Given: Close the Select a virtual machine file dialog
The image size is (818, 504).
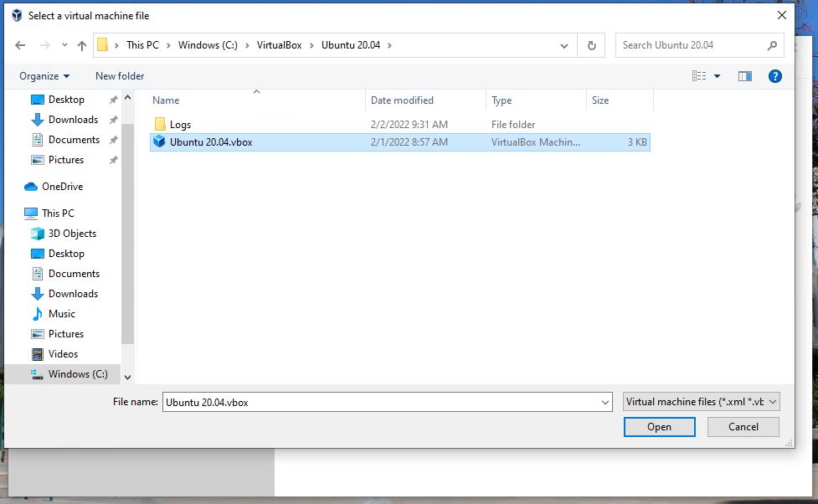Looking at the screenshot, I should pyautogui.click(x=781, y=15).
